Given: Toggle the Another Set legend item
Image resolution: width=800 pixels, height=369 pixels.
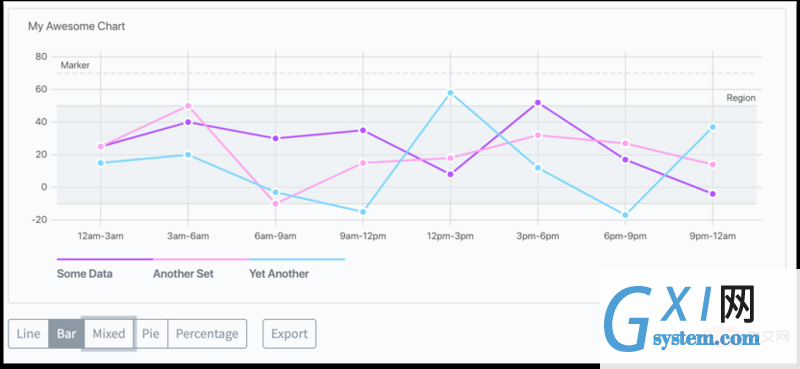Looking at the screenshot, I should (183, 274).
